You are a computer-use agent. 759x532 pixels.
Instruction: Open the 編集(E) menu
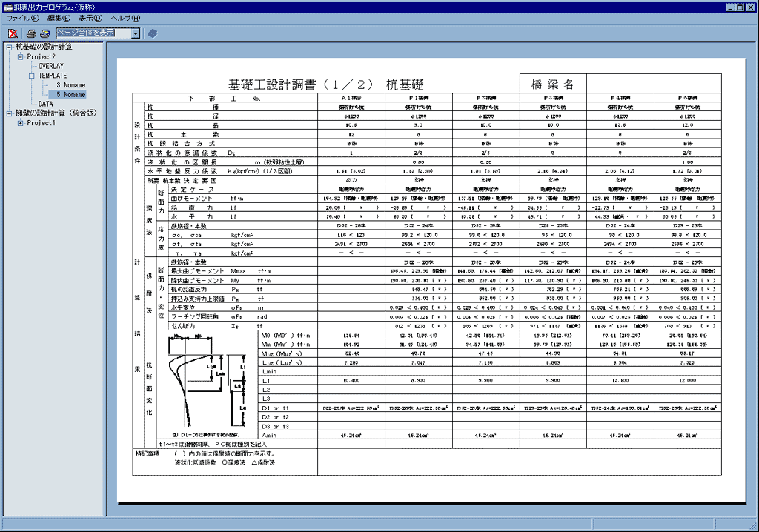[59, 18]
